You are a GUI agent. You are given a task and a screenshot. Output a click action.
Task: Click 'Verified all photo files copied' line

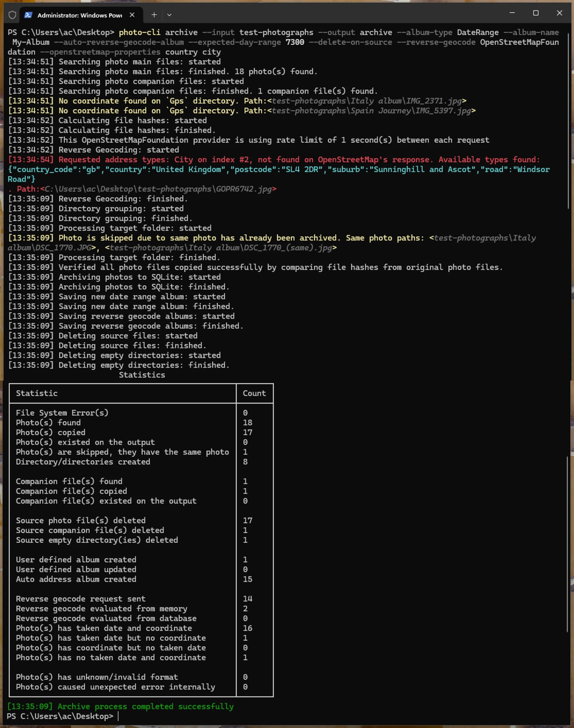click(x=255, y=267)
